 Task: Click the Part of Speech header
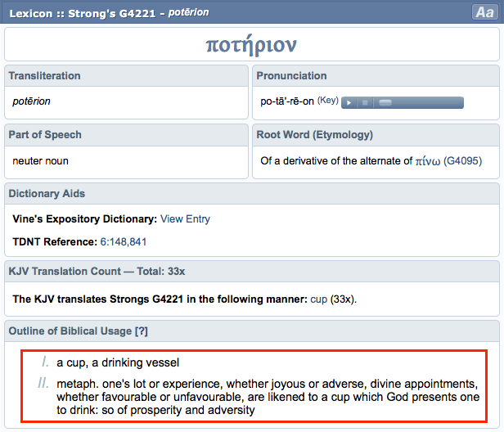point(45,135)
